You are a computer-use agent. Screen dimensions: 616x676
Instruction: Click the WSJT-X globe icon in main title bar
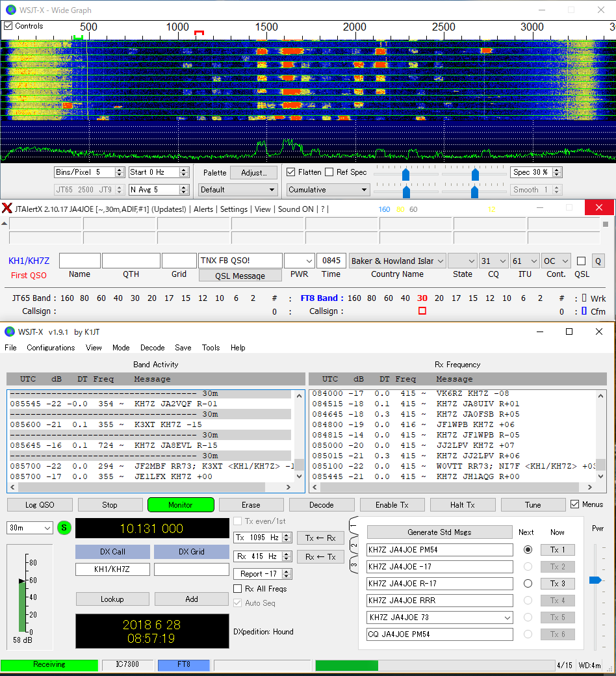tap(9, 331)
